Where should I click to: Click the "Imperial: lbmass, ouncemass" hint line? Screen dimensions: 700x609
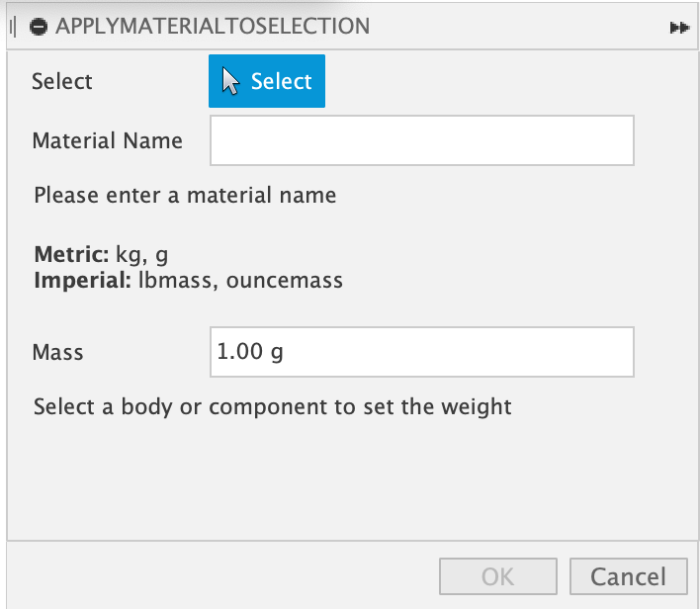(188, 280)
